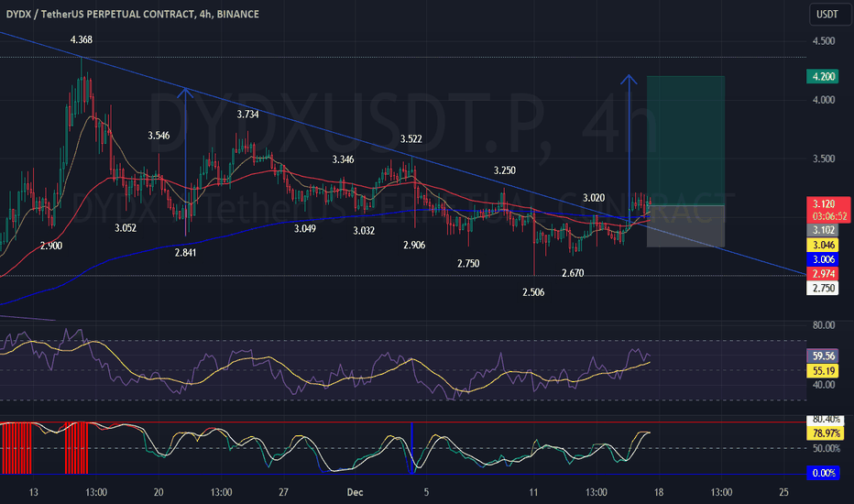Click the 3.500 price axis label

click(824, 159)
